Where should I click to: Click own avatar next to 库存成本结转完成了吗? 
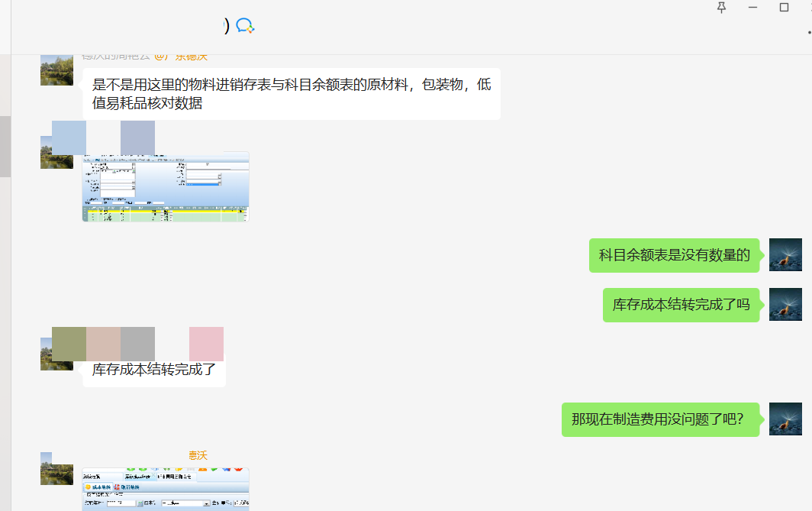click(785, 305)
